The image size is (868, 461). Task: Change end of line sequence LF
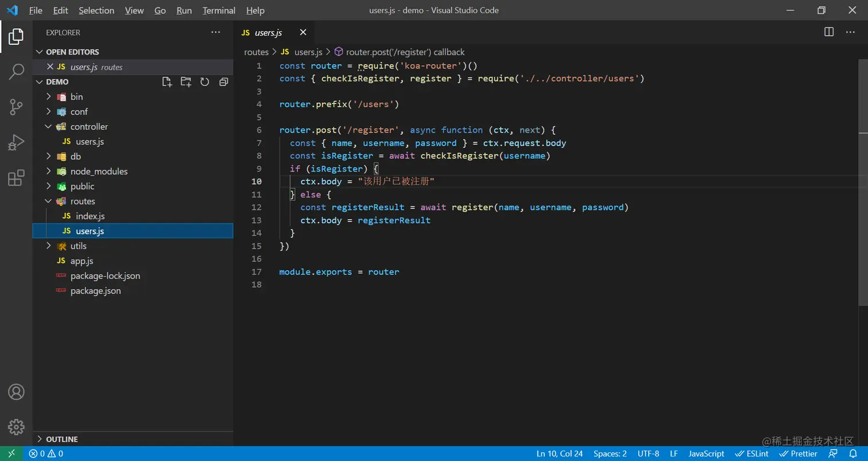point(674,454)
